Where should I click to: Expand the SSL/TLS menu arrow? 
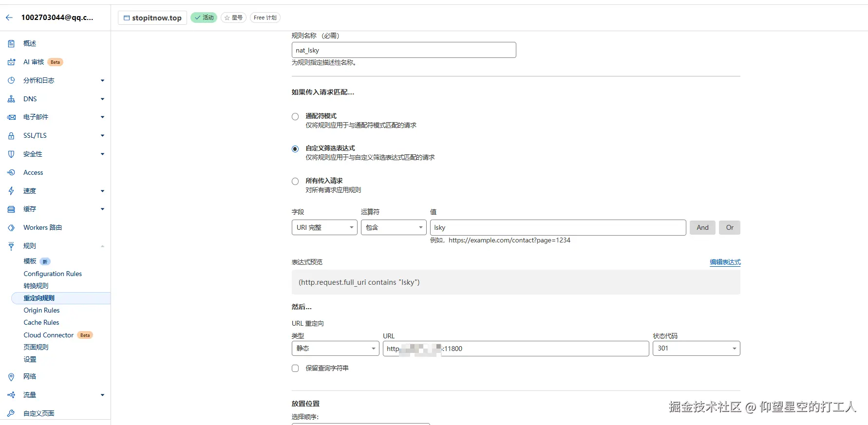[x=102, y=135]
